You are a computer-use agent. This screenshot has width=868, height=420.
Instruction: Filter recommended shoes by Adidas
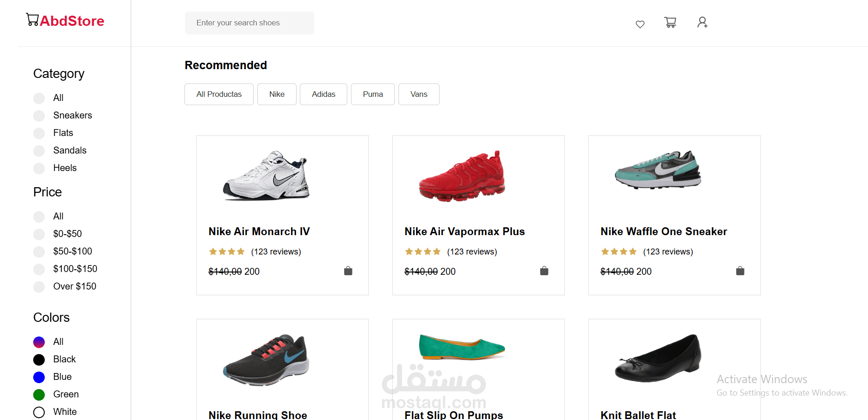tap(323, 94)
